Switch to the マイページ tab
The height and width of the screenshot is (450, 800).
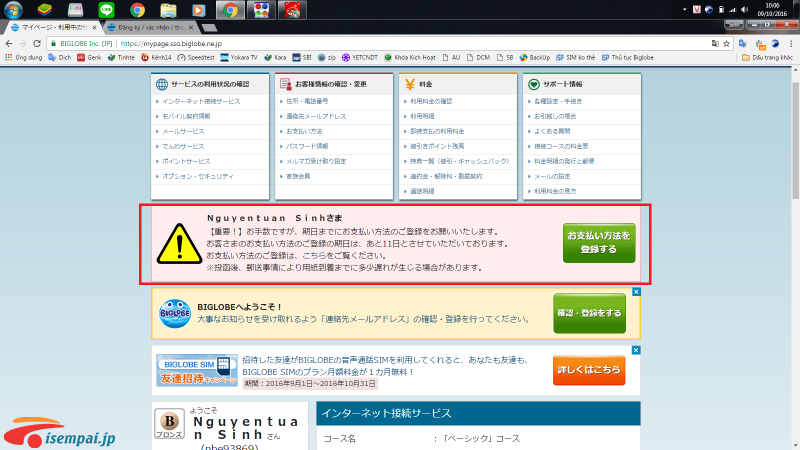[53, 27]
